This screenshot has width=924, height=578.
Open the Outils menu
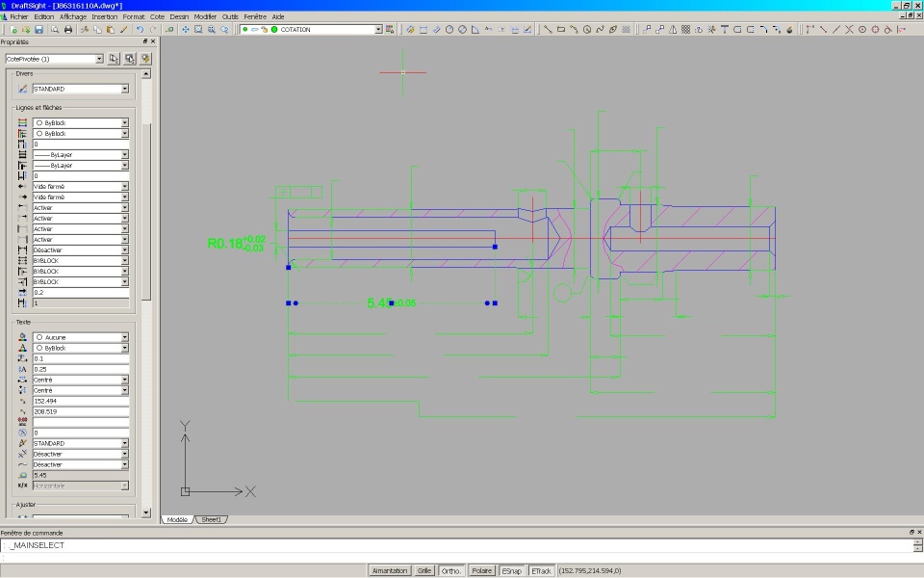pos(230,17)
